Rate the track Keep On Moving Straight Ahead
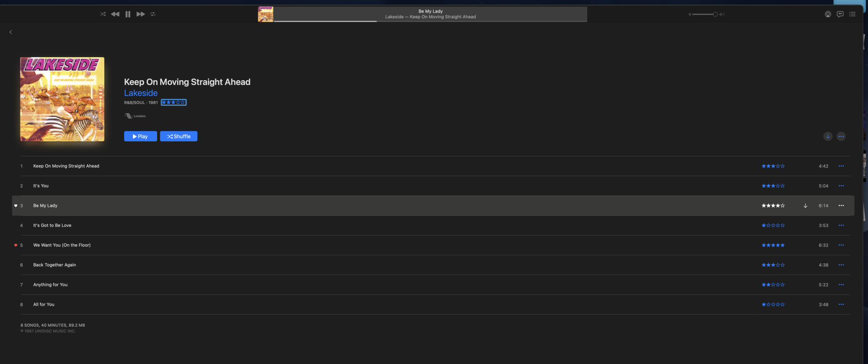Viewport: 868px width, 364px height. pyautogui.click(x=773, y=166)
